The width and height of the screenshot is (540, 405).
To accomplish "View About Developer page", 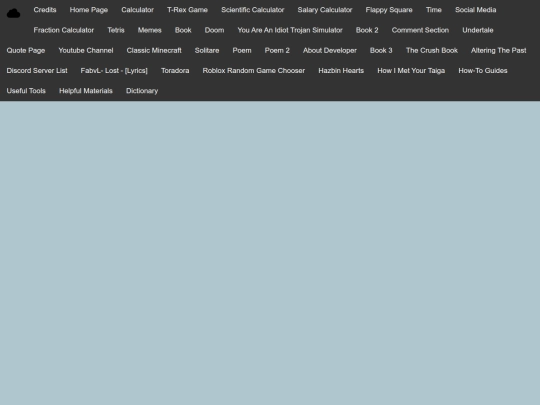I will pos(330,51).
